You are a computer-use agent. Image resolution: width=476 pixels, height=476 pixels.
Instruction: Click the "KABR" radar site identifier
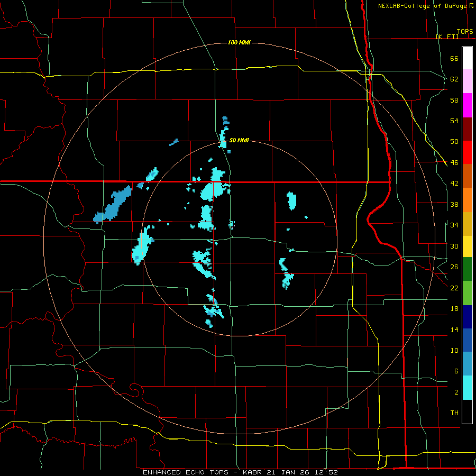254,472
